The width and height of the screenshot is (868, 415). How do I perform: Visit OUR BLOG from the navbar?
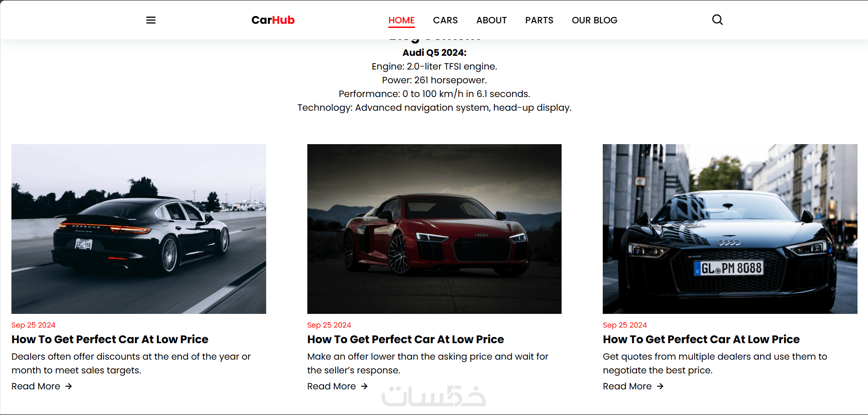[x=595, y=20]
